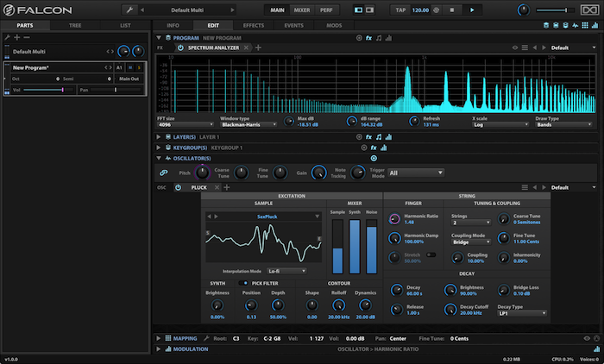
Task: Start playback with the play button
Action: 472,10
